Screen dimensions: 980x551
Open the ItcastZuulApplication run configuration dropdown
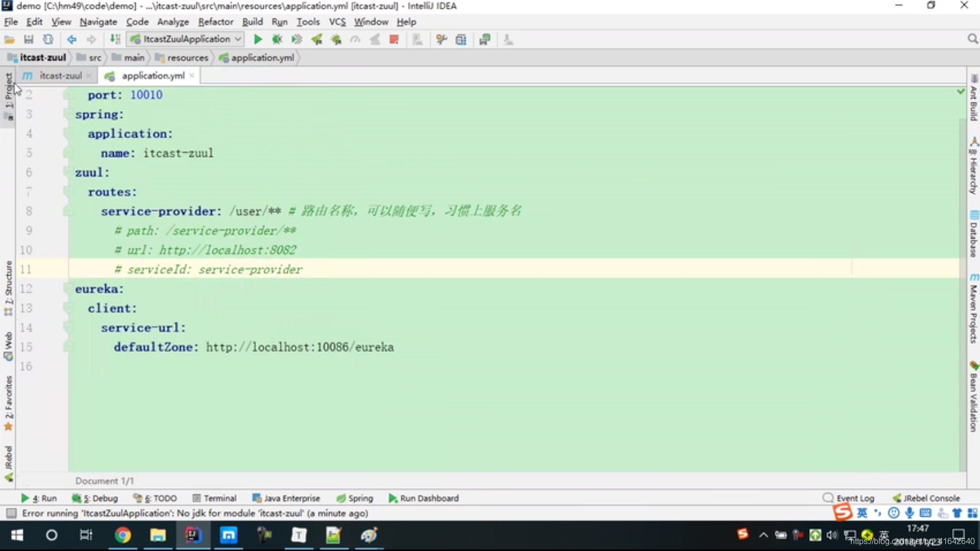[x=186, y=39]
